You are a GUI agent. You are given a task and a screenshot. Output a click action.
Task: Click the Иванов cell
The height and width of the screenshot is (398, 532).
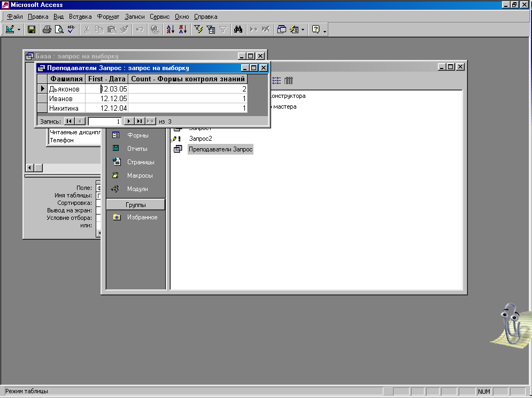coord(66,98)
